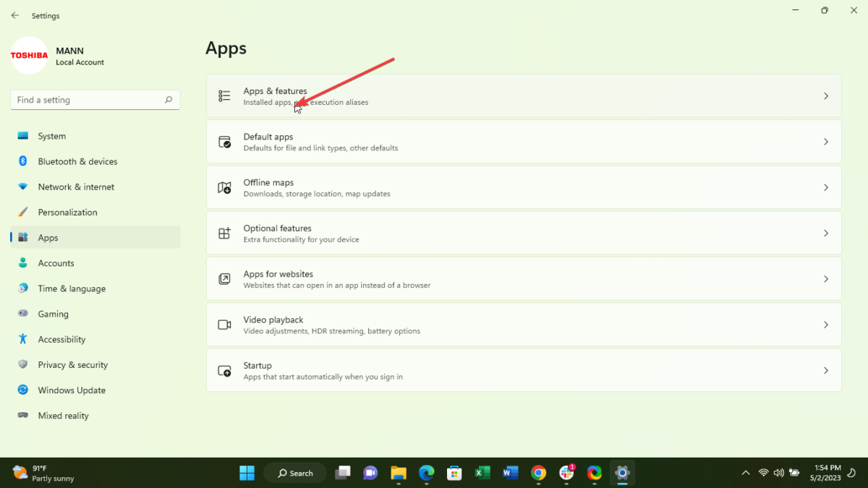Open Offline maps settings

click(x=524, y=187)
